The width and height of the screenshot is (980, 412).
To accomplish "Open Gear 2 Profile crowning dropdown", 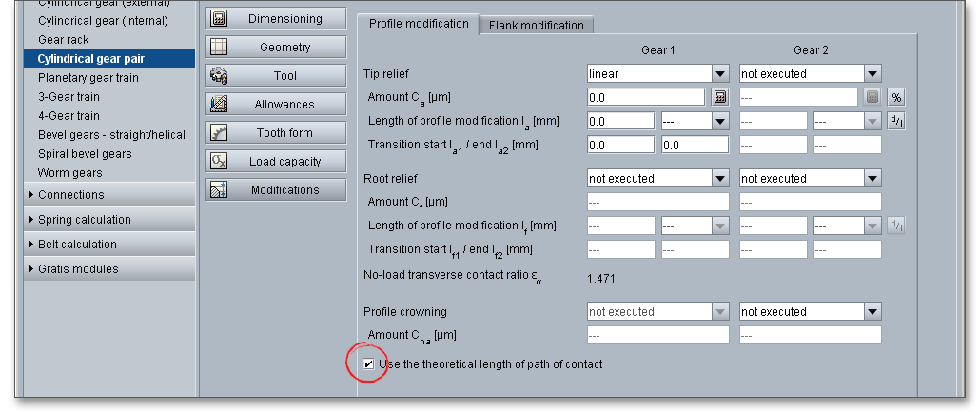I will 872,311.
